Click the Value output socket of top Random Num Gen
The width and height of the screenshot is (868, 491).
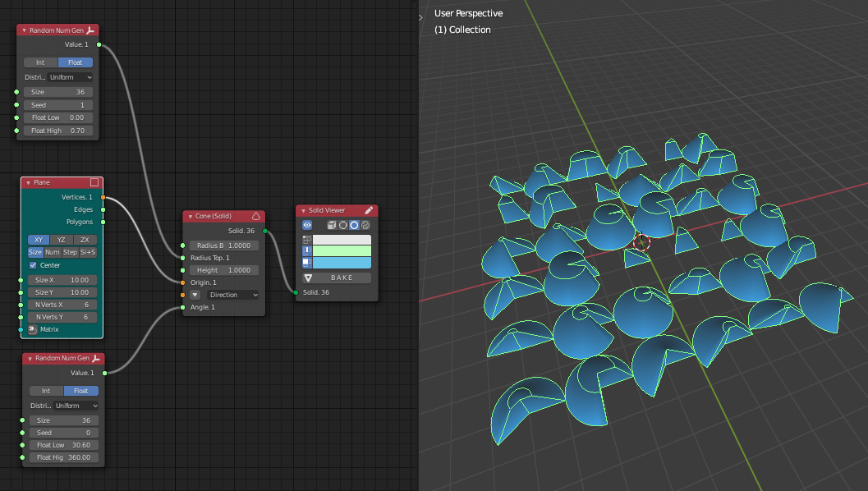pyautogui.click(x=99, y=44)
